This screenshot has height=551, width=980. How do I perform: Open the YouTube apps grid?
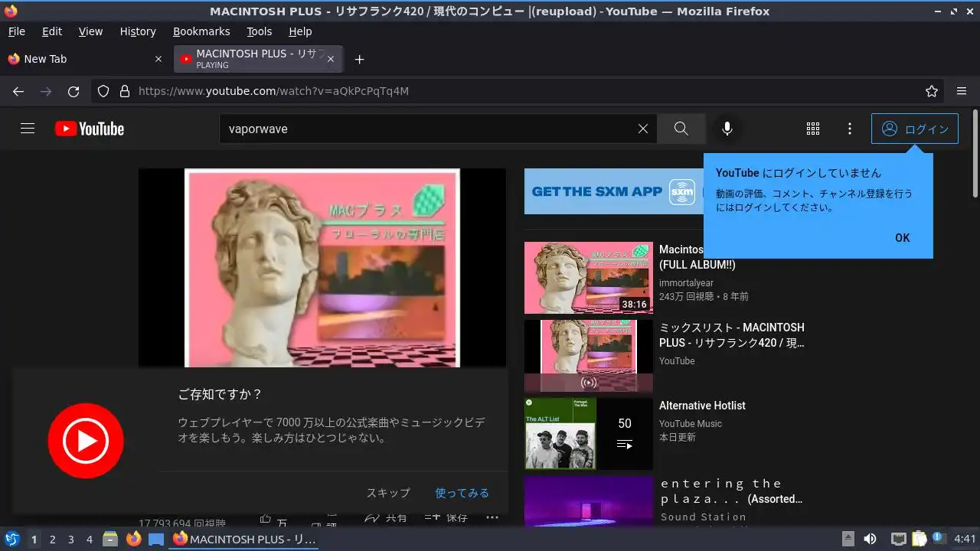click(813, 129)
